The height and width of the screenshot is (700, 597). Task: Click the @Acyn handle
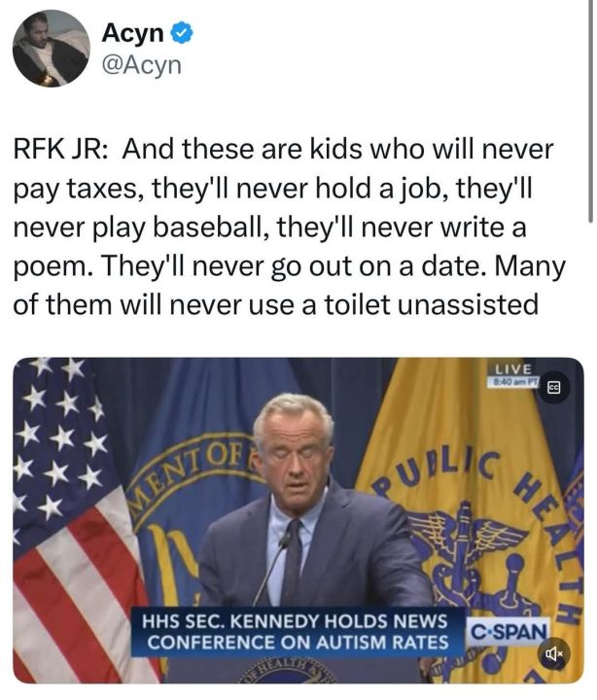coord(142,65)
